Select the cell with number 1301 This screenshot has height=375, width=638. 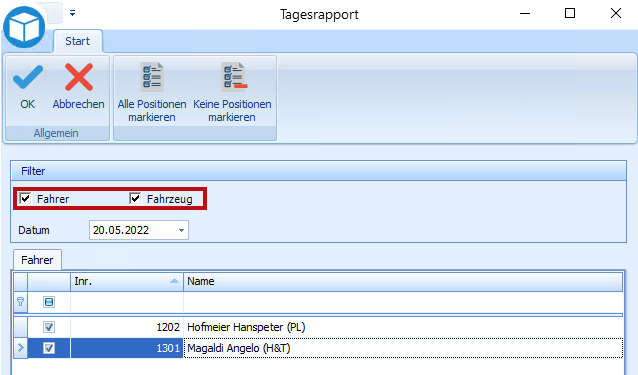pyautogui.click(x=127, y=348)
